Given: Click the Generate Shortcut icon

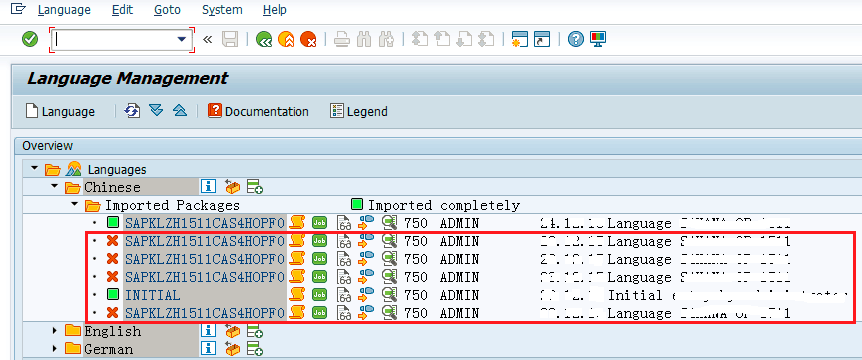Looking at the screenshot, I should point(541,40).
